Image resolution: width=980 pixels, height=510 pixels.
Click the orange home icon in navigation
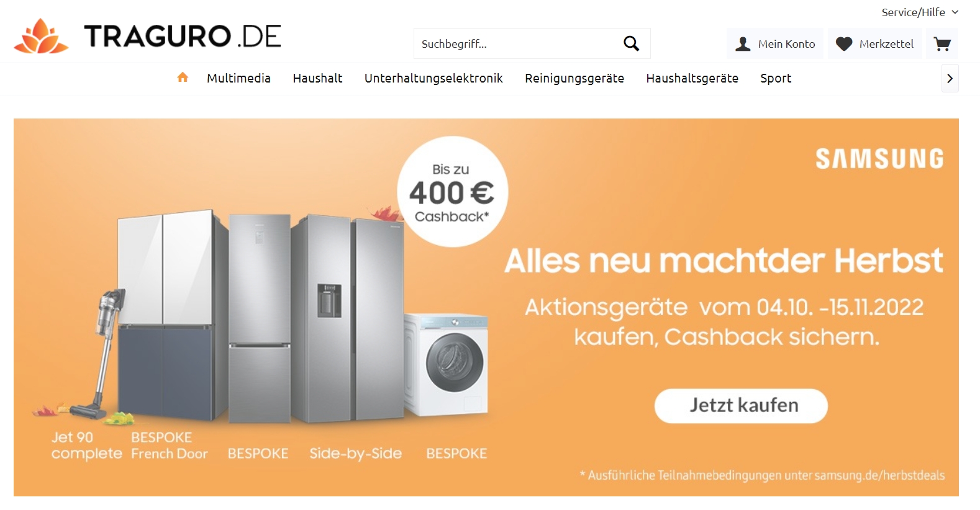[183, 78]
